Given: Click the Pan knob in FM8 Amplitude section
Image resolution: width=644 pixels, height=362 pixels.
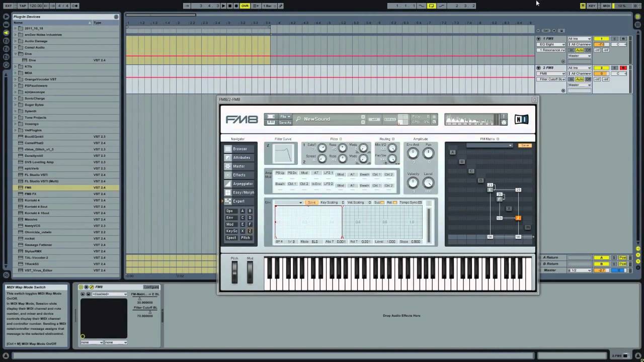Looking at the screenshot, I should click(x=429, y=154).
